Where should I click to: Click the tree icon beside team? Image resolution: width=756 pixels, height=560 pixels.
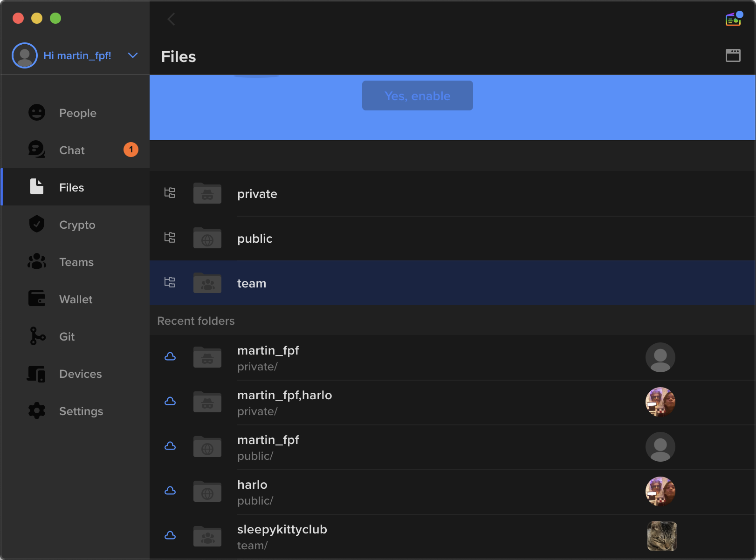click(170, 282)
